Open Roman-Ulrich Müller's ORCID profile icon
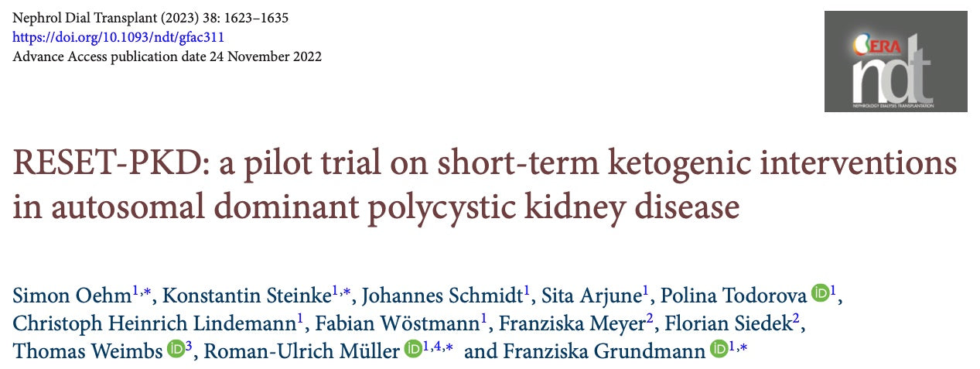The height and width of the screenshot is (369, 980). point(414,350)
